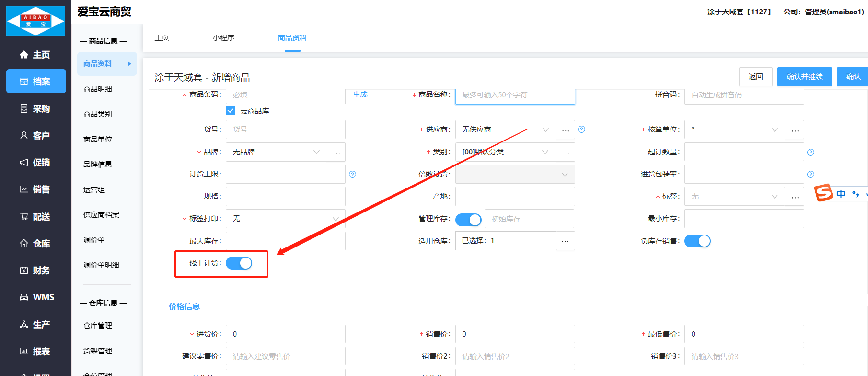Expand the 品牌 dropdown showing 无品牌
Viewport: 868px width, 376px height.
tap(276, 152)
